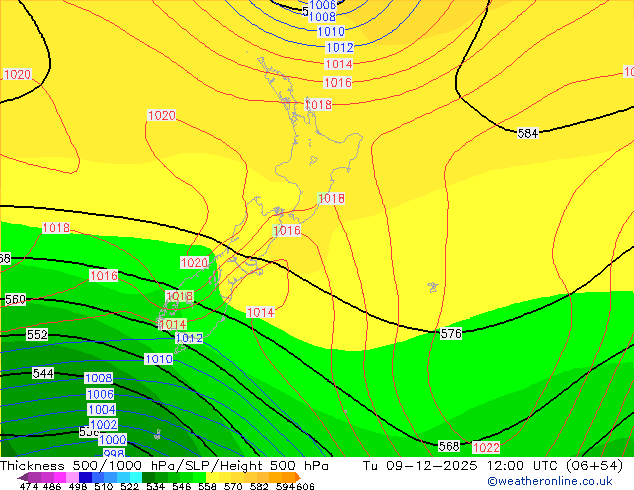Click the orange right arrow tip of the color bar
The width and height of the screenshot is (634, 490).
coord(298,477)
